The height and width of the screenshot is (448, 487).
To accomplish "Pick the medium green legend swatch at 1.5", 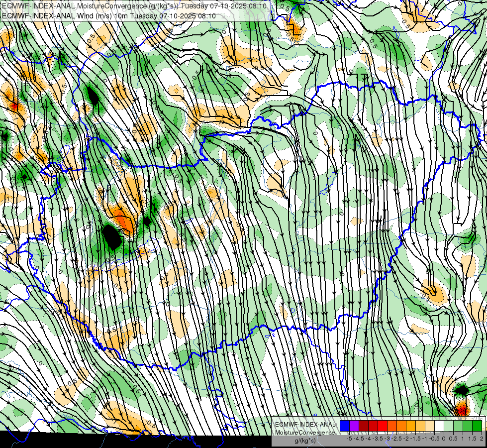I will click(x=468, y=426).
